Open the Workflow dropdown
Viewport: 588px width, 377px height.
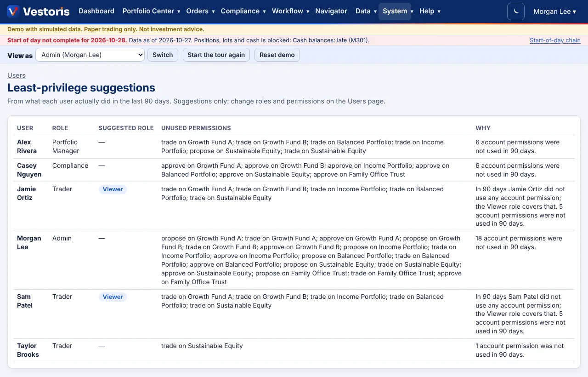pos(290,11)
